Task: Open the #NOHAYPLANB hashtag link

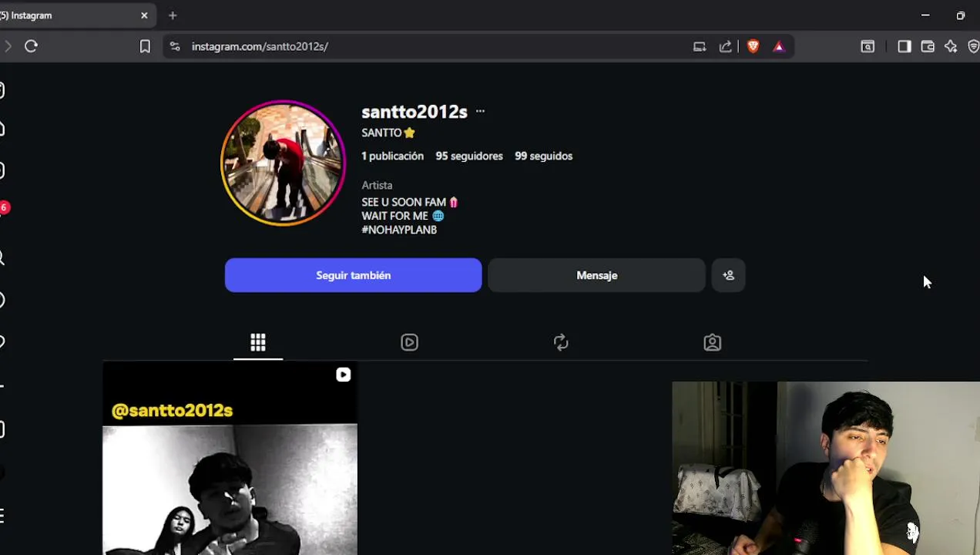Action: click(399, 230)
